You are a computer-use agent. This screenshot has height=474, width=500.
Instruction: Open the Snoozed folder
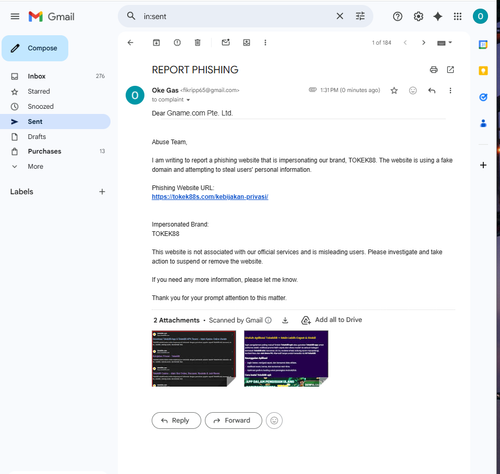click(x=55, y=107)
